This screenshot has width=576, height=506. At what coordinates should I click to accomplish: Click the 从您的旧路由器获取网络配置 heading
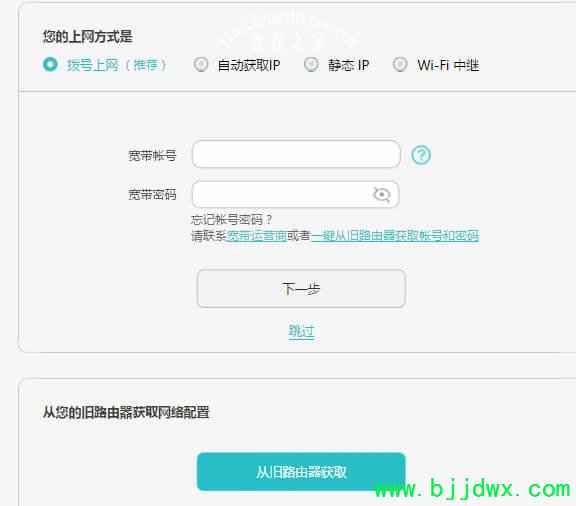[x=126, y=412]
